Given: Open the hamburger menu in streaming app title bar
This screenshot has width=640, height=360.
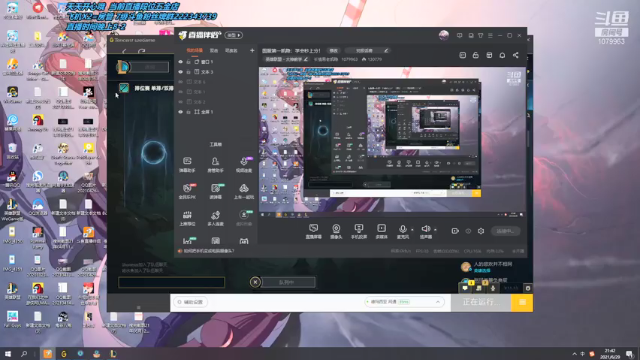Looking at the screenshot, I should pos(490,36).
